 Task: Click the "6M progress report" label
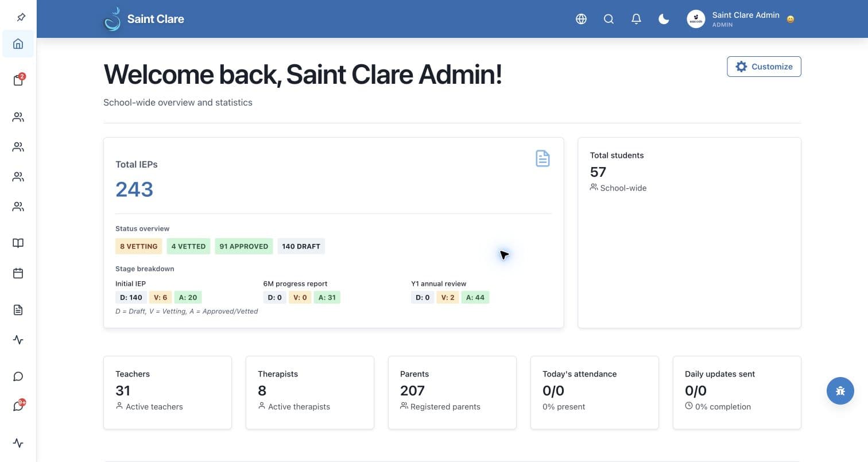tap(295, 284)
